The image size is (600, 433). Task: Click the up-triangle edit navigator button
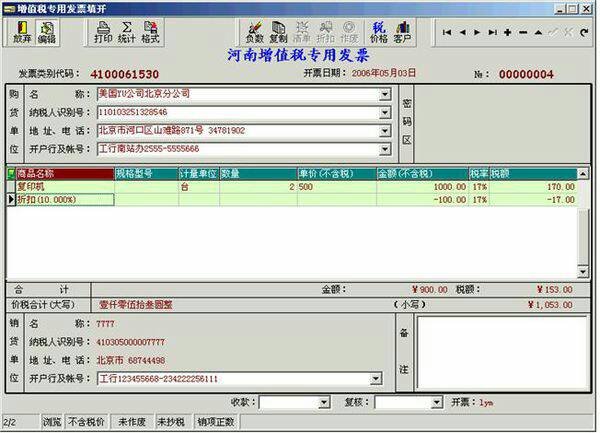[538, 33]
